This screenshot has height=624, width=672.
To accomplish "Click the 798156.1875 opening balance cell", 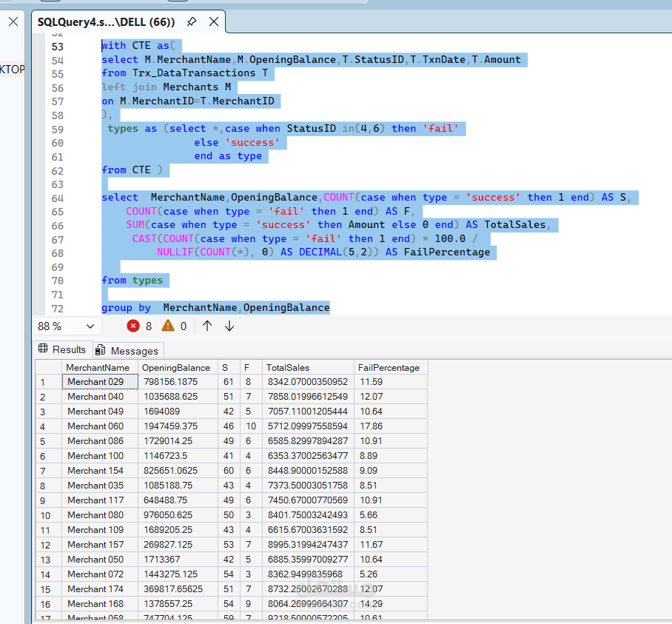I will [x=178, y=382].
